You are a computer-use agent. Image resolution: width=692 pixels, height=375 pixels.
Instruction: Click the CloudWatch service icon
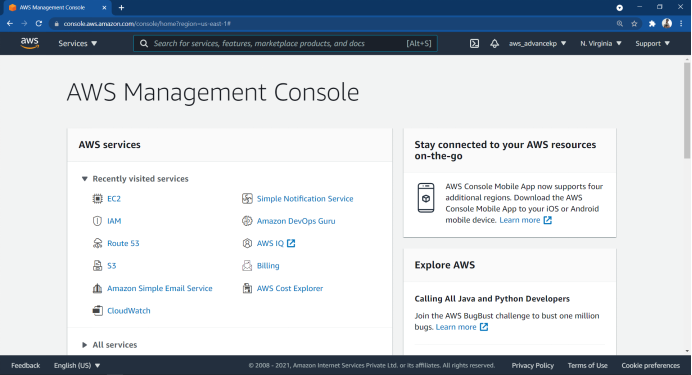pos(97,311)
